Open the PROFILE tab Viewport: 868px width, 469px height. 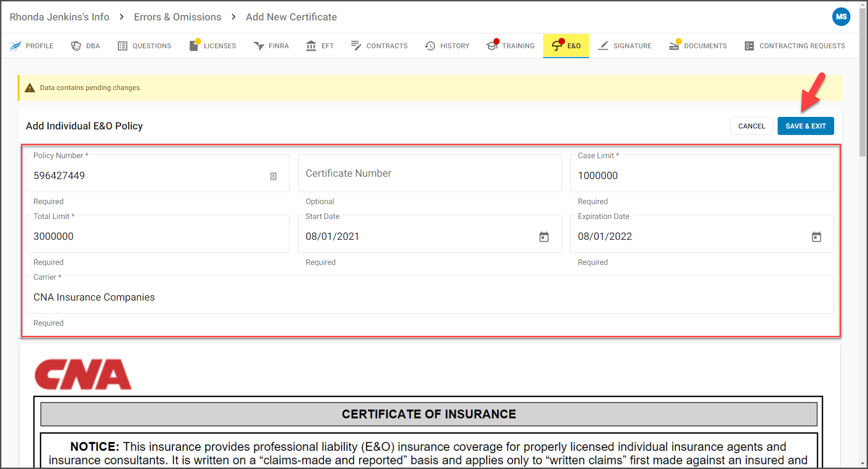(32, 46)
